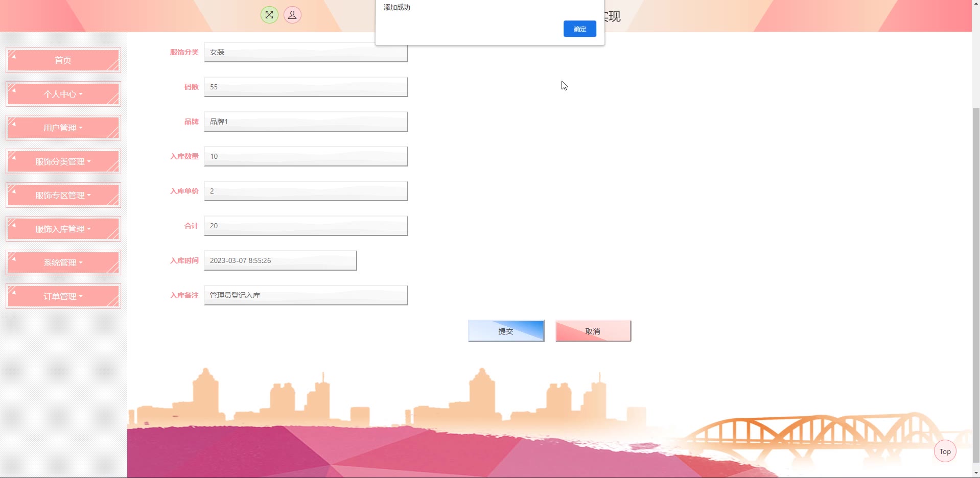Expand the 用户管理 sidebar menu

click(63, 128)
